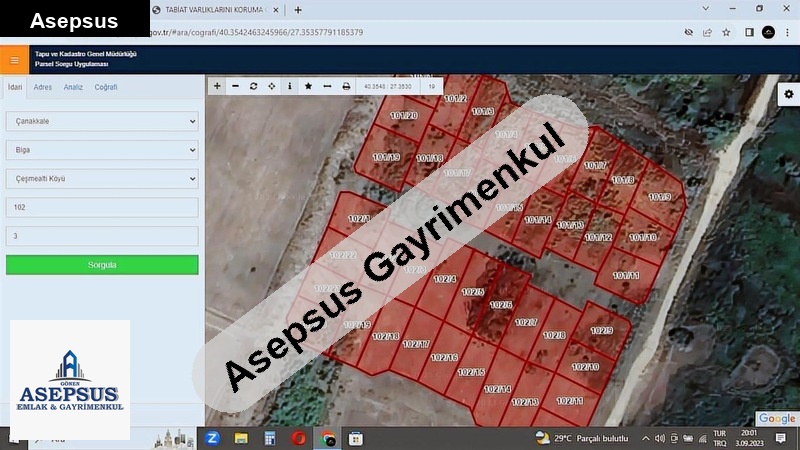Toggle the orange hamburger side menu

point(14,60)
